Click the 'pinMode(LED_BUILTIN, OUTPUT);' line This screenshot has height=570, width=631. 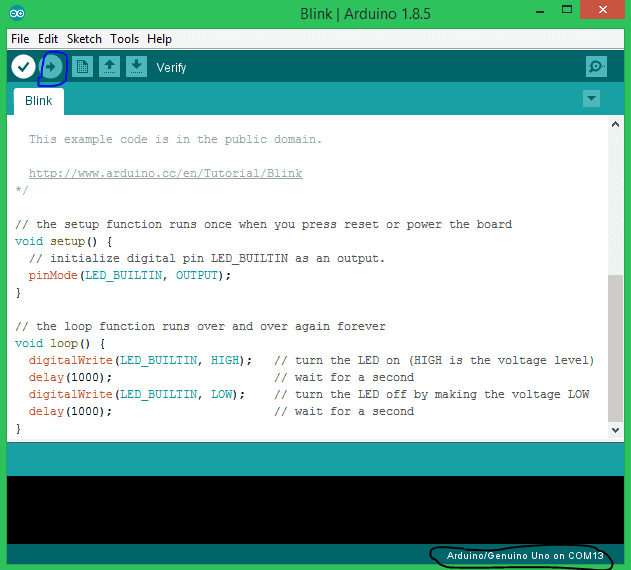130,276
